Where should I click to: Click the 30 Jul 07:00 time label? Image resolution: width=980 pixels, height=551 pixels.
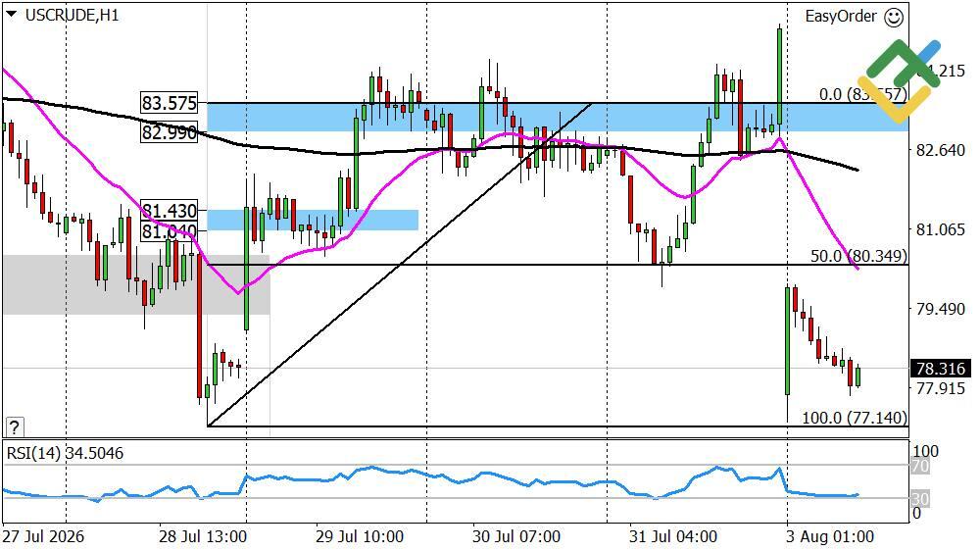click(x=516, y=536)
